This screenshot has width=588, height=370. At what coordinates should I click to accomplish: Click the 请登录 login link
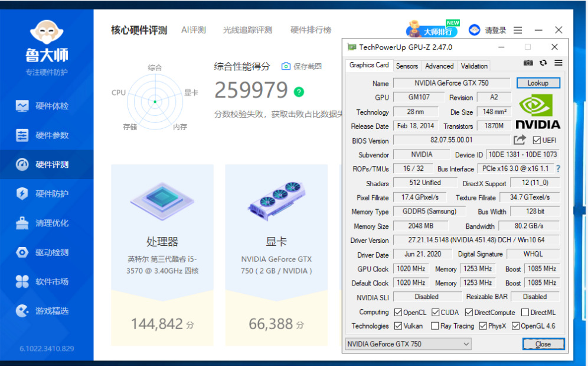(495, 30)
